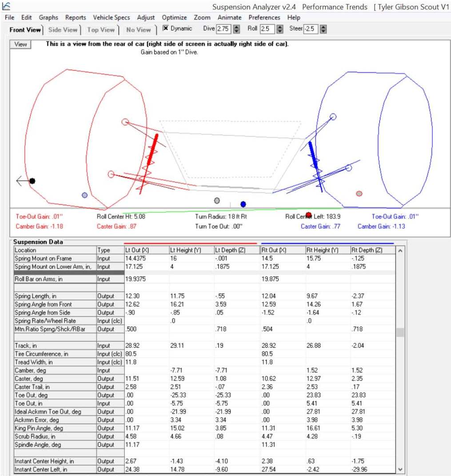Click the blue Caster Gain: .77 readout

[x=320, y=226]
